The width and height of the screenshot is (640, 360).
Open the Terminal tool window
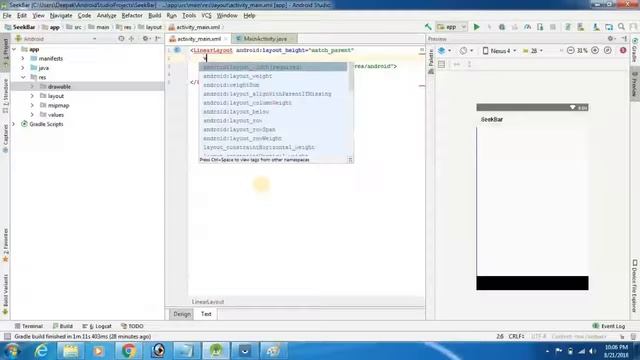[x=29, y=326]
